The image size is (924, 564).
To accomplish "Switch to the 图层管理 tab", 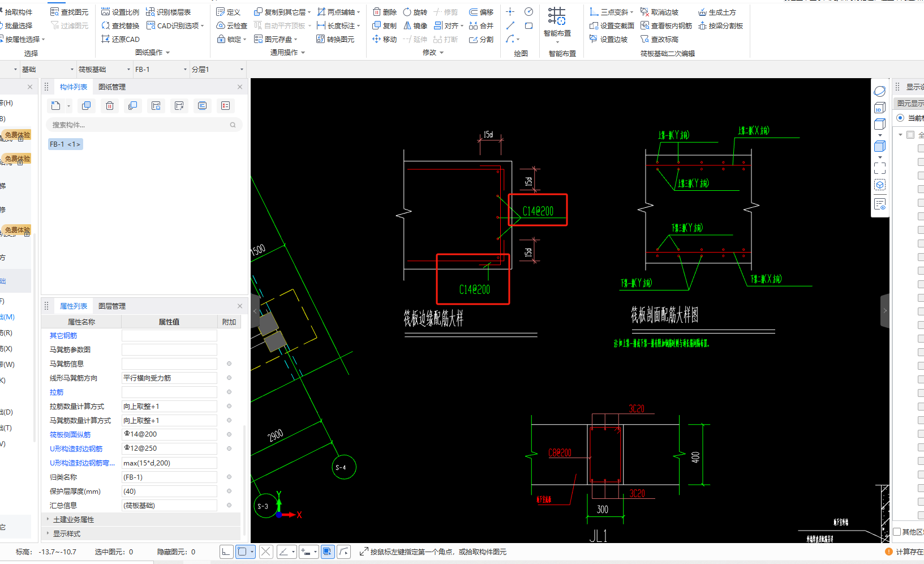I will [x=112, y=306].
